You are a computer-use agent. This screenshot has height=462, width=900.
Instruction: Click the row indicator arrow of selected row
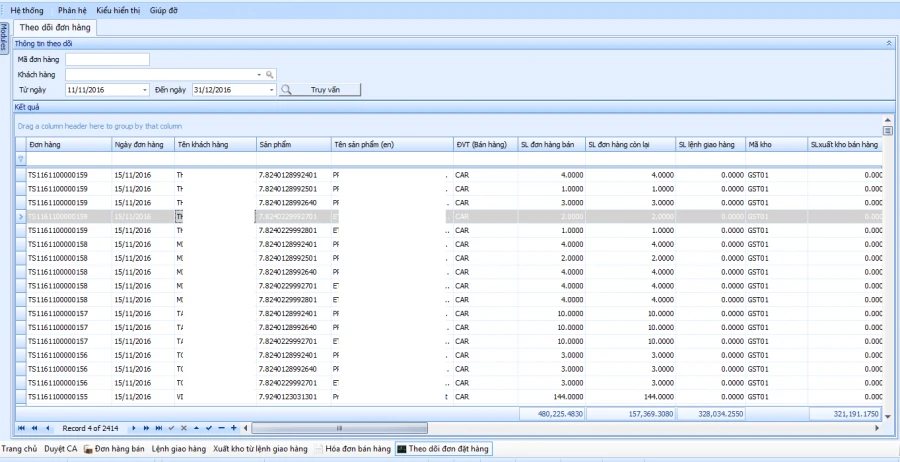21,216
